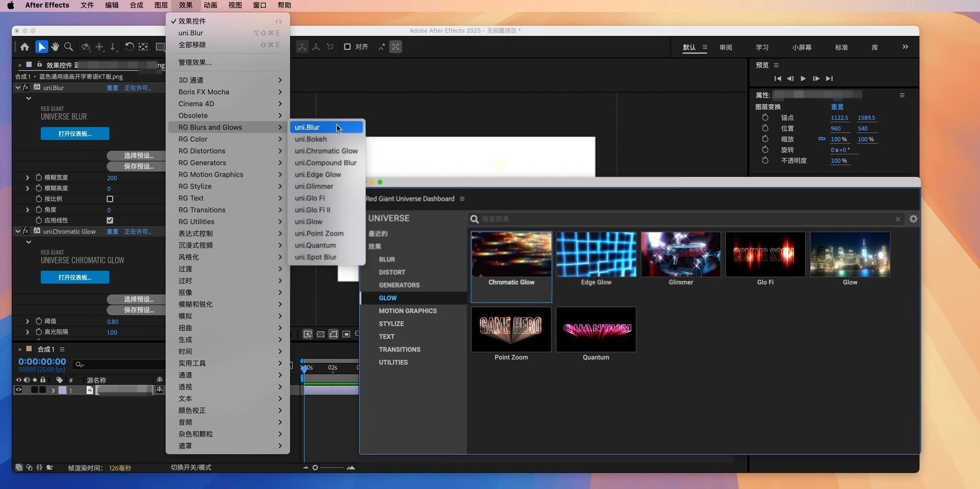
Task: Expand the 角度 property
Action: 28,210
